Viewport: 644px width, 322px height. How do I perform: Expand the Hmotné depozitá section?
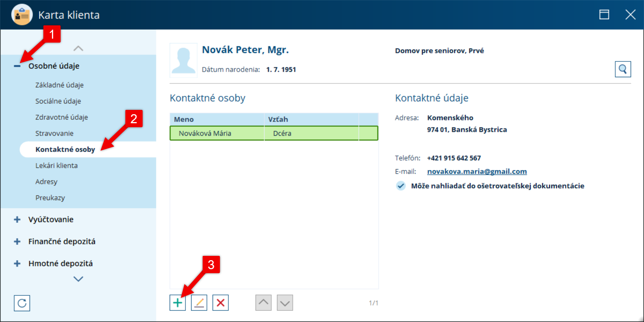(17, 264)
